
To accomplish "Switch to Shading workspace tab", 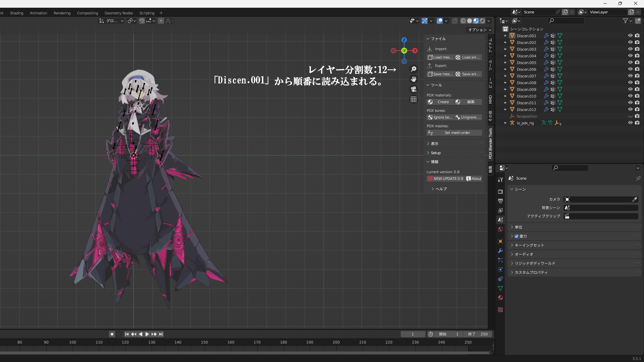I will (17, 13).
